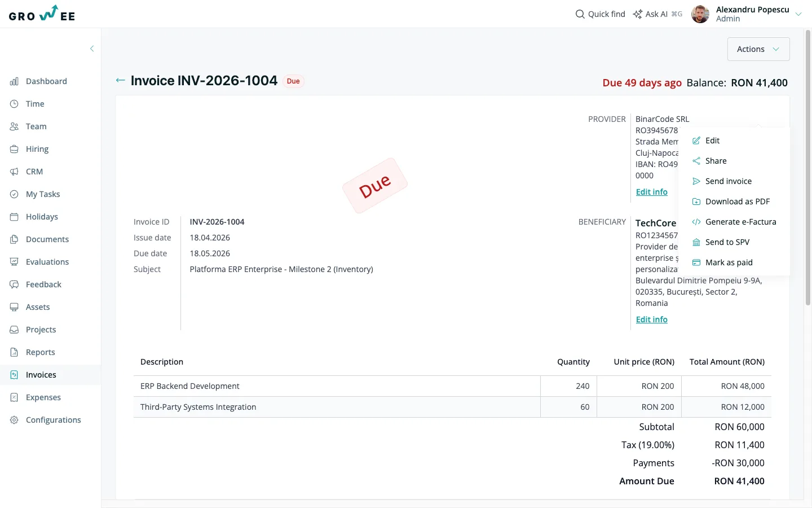This screenshot has width=812, height=508.
Task: Click Edit info link under beneficiary
Action: point(651,319)
